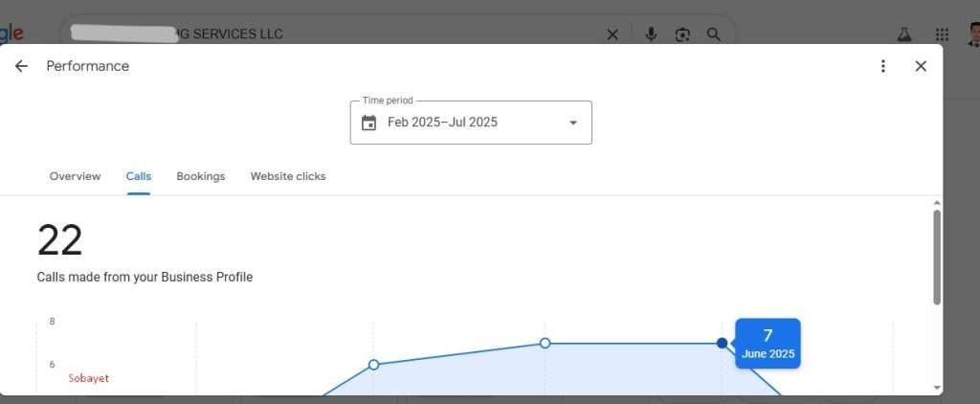
Task: Open search by image lens
Action: [682, 34]
